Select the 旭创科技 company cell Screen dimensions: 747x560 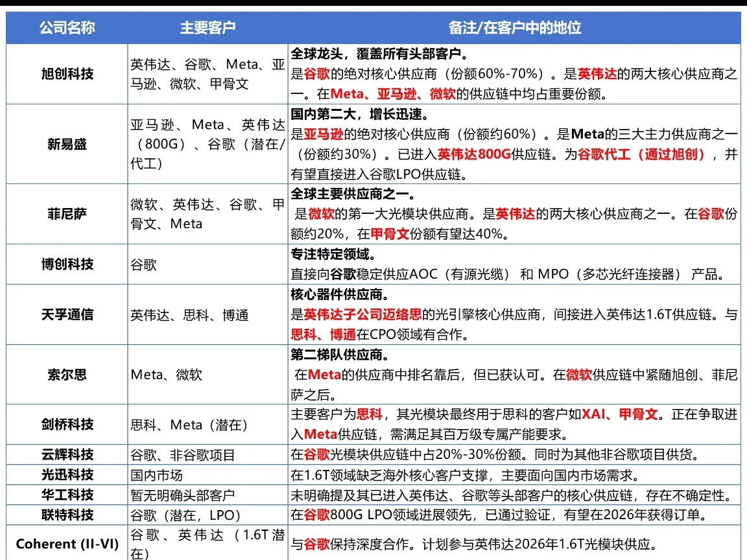tap(67, 74)
